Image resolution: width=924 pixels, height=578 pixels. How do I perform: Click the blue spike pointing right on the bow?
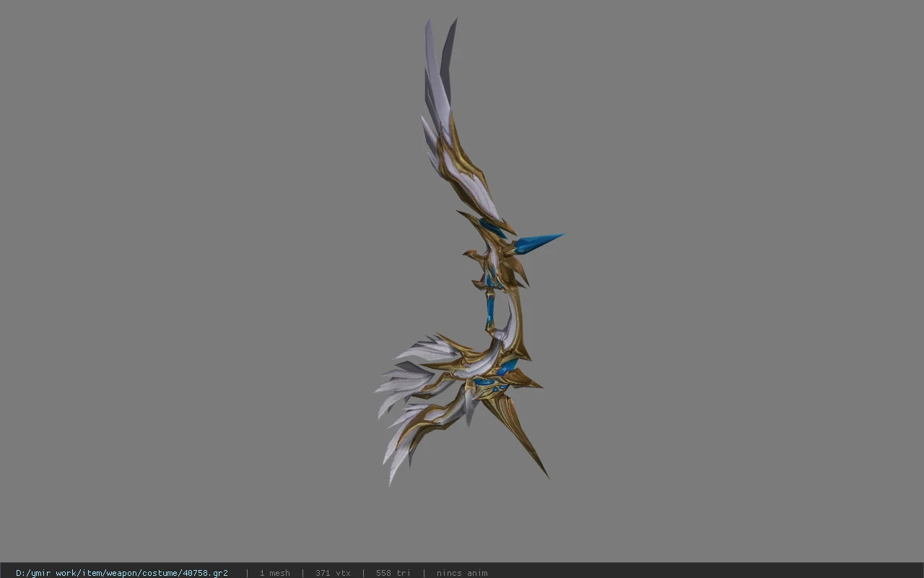pos(540,242)
